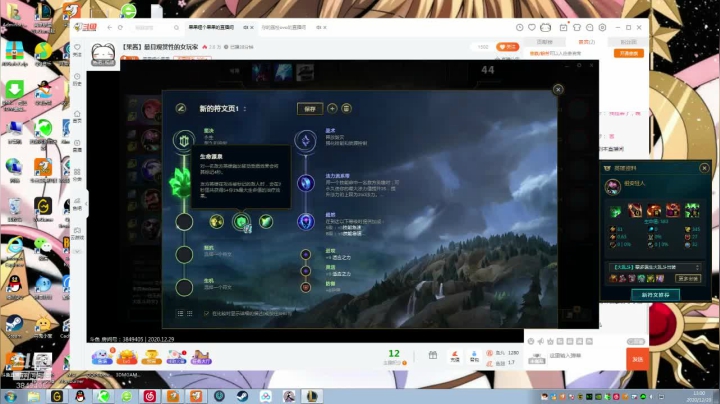Screen dimensions: 720x404
Task: Click first gift item in bottom gift bar
Action: pos(102,357)
